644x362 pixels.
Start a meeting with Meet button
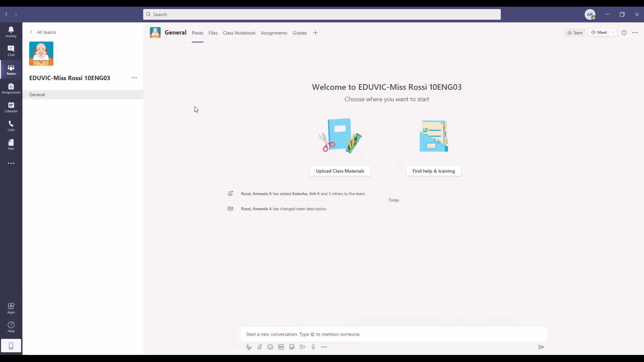[x=599, y=33]
